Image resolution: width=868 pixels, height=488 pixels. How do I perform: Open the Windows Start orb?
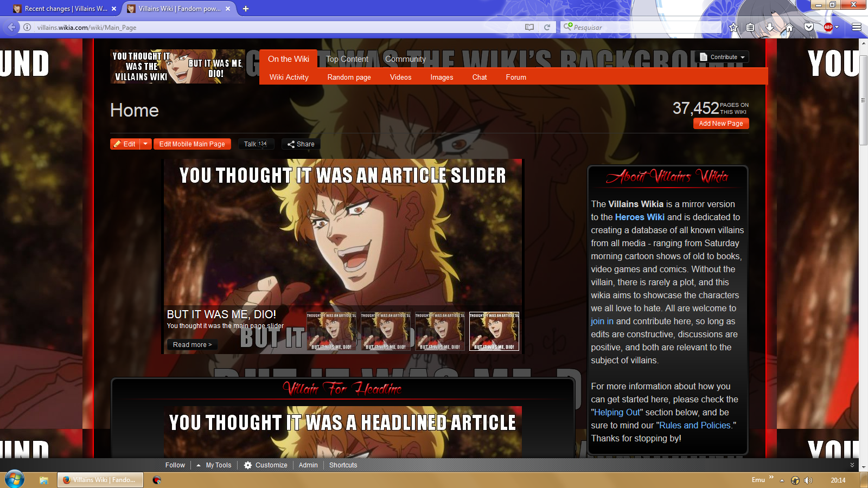[x=15, y=479]
